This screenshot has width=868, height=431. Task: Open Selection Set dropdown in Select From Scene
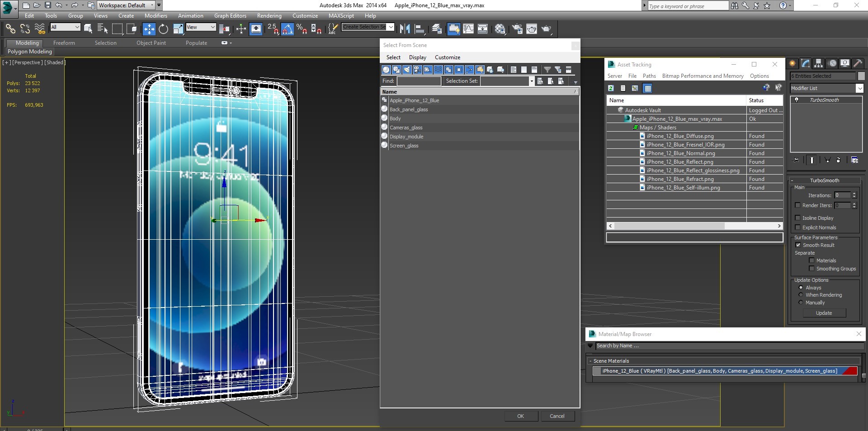coord(531,81)
